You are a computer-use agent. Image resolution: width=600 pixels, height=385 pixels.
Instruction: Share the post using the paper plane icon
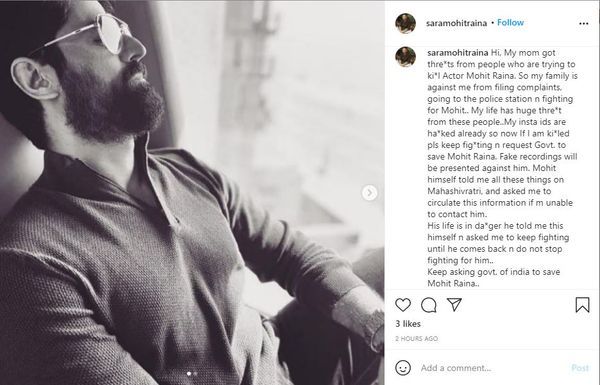454,305
